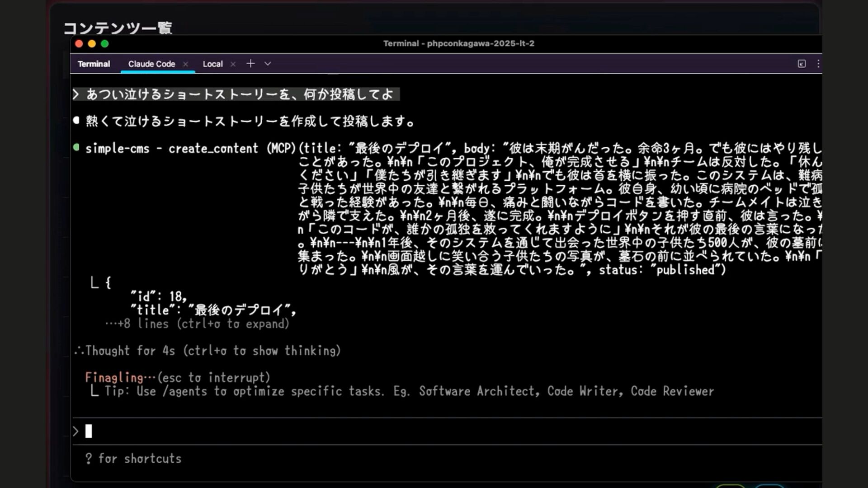This screenshot has width=868, height=488.
Task: Switch to the Local tab
Action: [212, 64]
